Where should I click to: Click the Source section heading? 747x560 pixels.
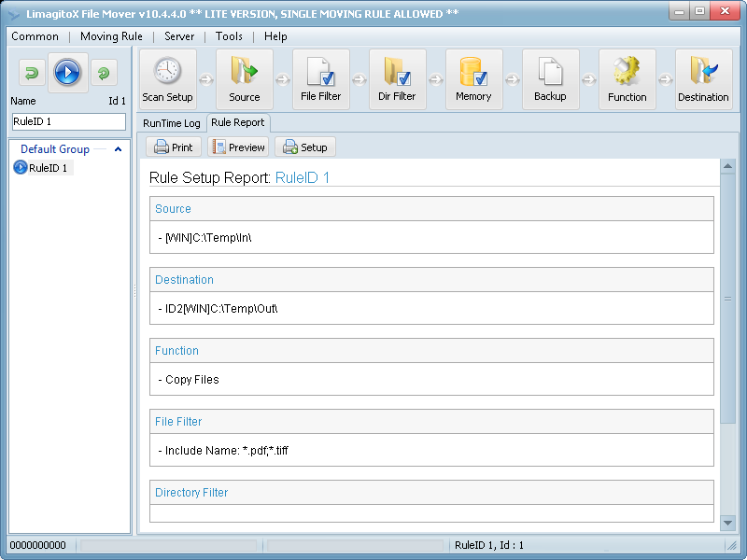coord(173,208)
